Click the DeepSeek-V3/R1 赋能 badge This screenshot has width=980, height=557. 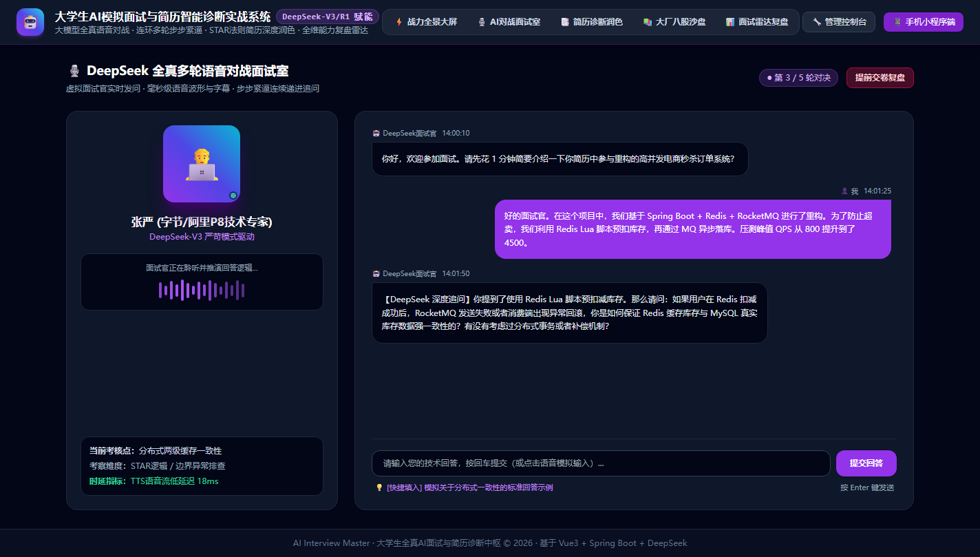[328, 17]
